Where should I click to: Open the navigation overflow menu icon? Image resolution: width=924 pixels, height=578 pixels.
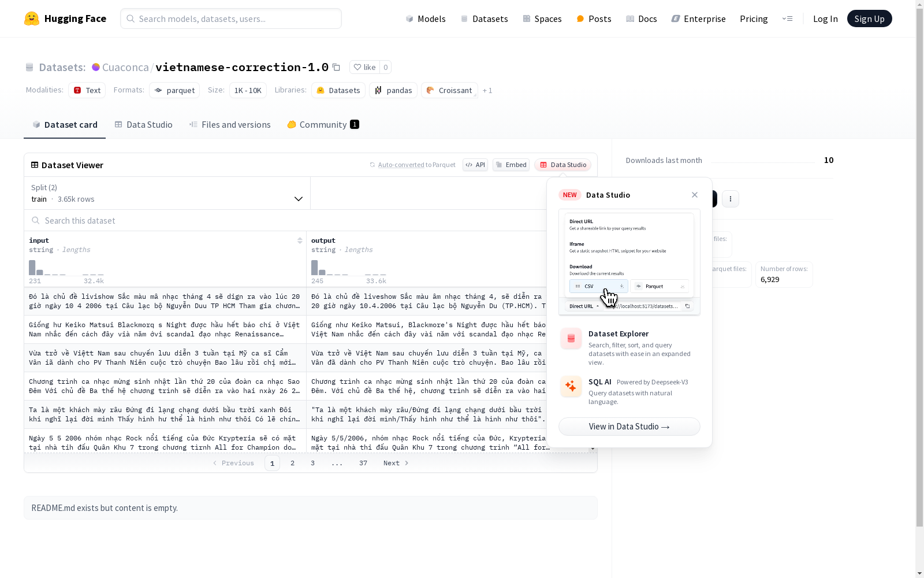(787, 18)
